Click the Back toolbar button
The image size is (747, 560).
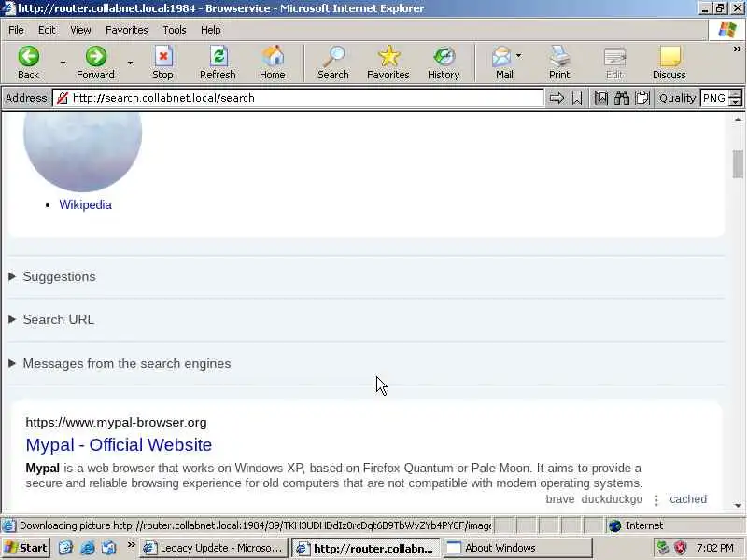[29, 63]
